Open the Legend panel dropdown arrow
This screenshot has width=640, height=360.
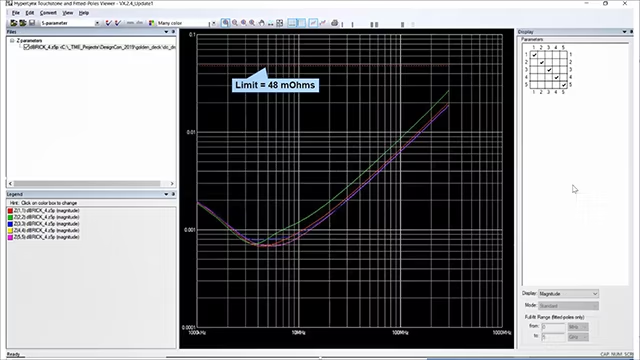tap(166, 194)
